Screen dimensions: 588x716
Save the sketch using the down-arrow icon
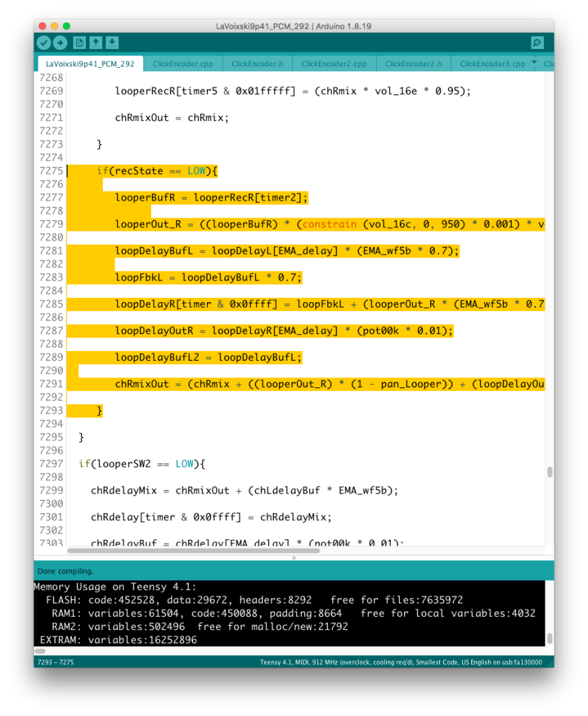click(113, 43)
